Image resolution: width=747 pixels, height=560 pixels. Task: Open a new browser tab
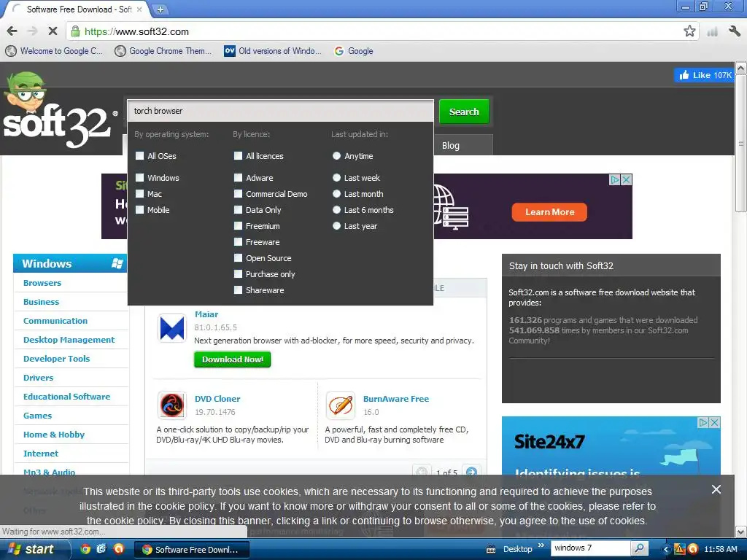pos(160,9)
